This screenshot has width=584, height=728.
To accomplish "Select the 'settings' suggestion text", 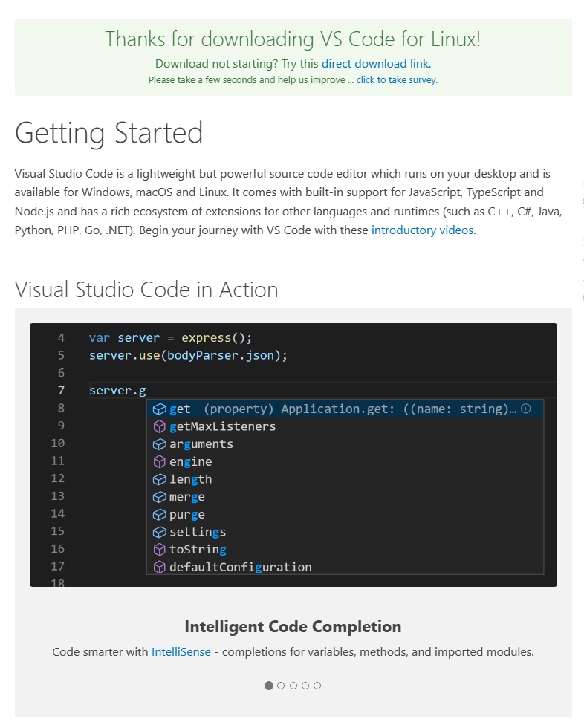I will point(198,532).
